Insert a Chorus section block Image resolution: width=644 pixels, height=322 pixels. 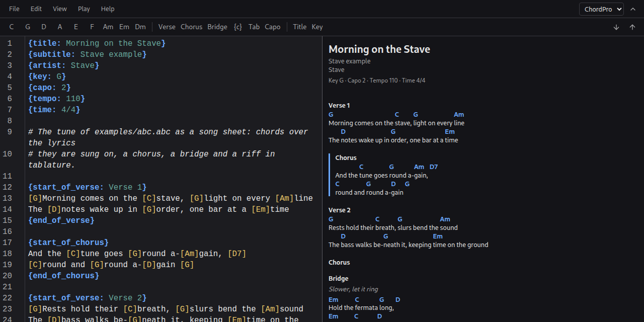click(191, 27)
